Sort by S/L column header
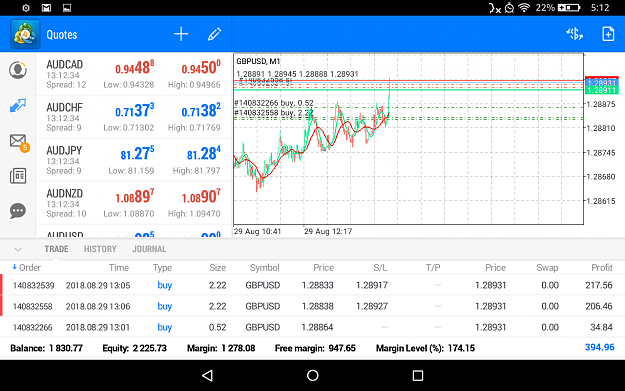 (380, 267)
